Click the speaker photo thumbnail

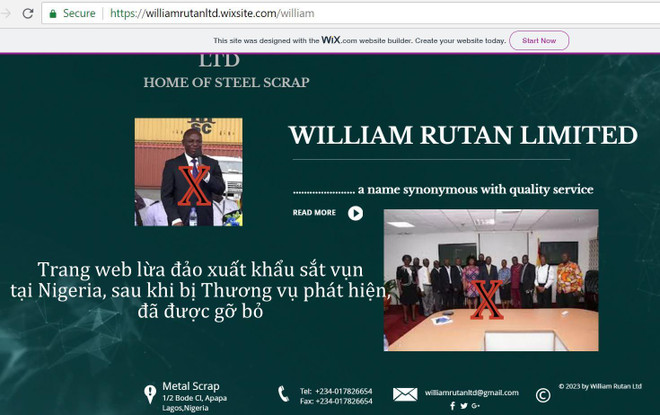188,172
